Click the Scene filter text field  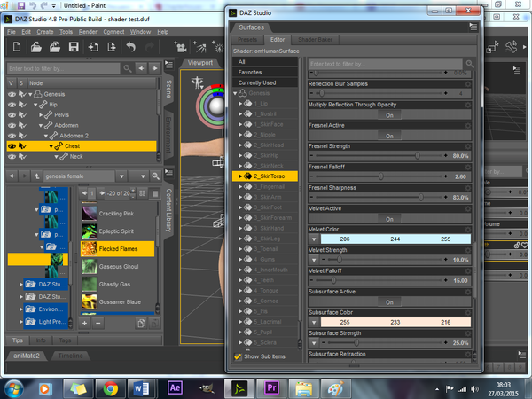pyautogui.click(x=64, y=68)
